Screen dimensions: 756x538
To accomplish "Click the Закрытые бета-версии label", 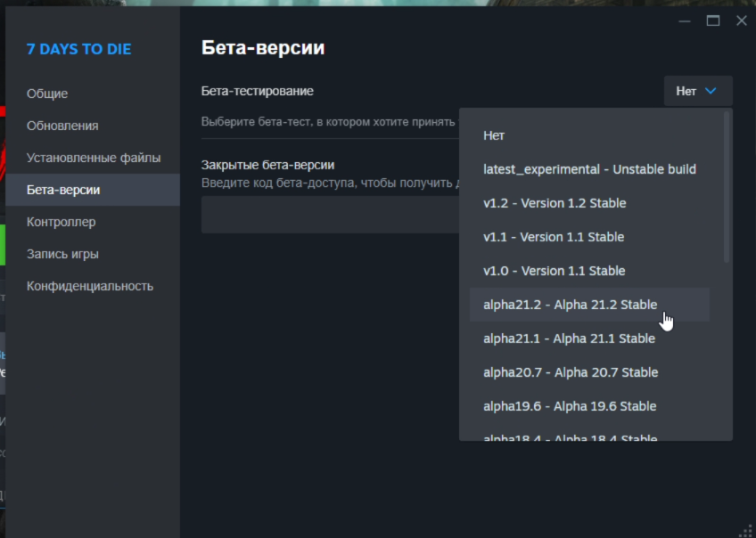I will click(x=268, y=165).
